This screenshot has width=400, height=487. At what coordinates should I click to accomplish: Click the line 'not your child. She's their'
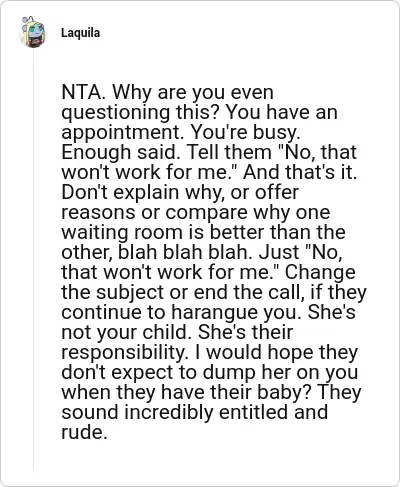(177, 332)
